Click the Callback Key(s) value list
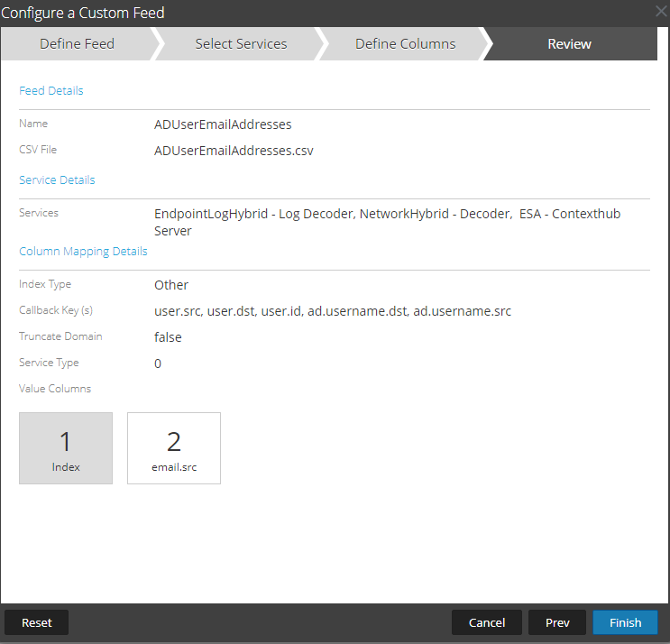Image resolution: width=670 pixels, height=644 pixels. click(x=333, y=311)
